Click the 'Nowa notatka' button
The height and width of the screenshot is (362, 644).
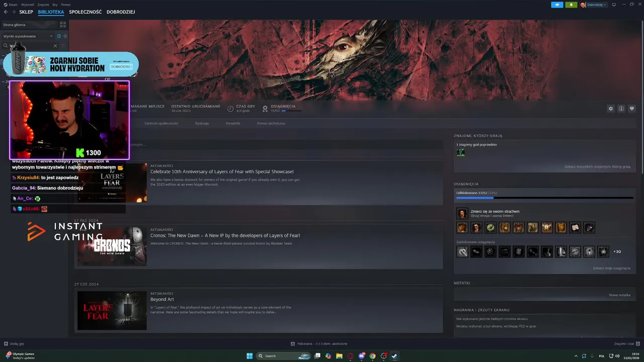coord(619,295)
